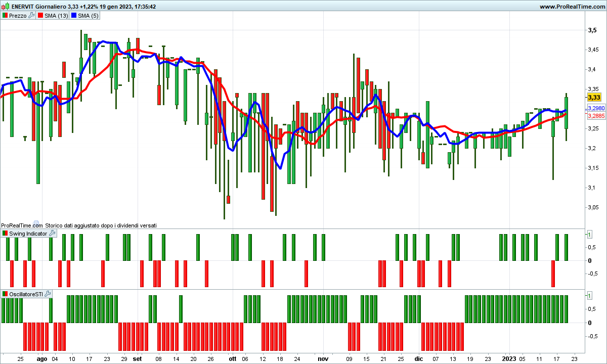Click the "29" date label before set
The width and height of the screenshot is (607, 364).
click(x=124, y=359)
